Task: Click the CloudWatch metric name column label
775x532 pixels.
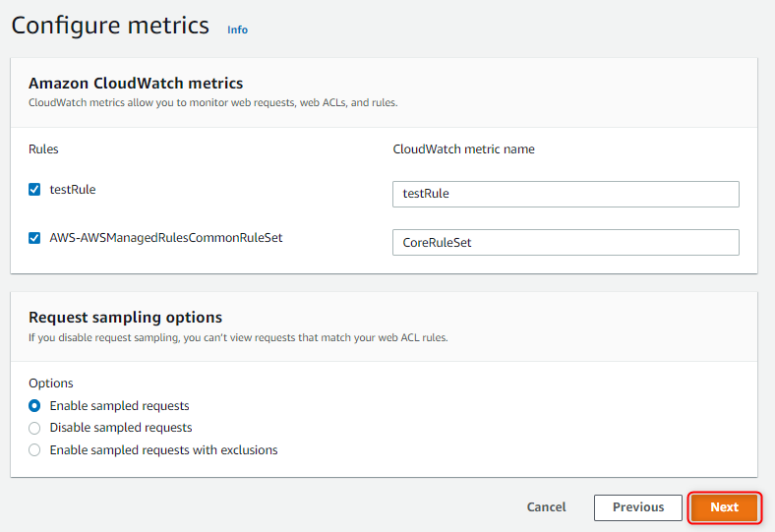Action: coord(463,149)
